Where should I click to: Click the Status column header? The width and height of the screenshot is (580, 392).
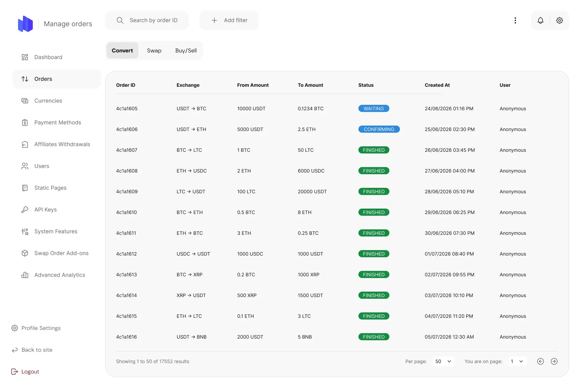[x=366, y=85]
